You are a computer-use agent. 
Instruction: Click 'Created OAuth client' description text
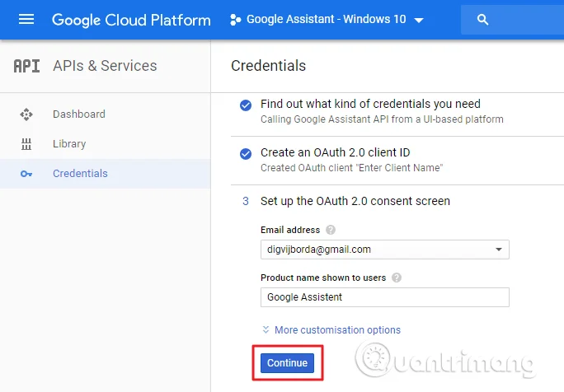tap(352, 168)
